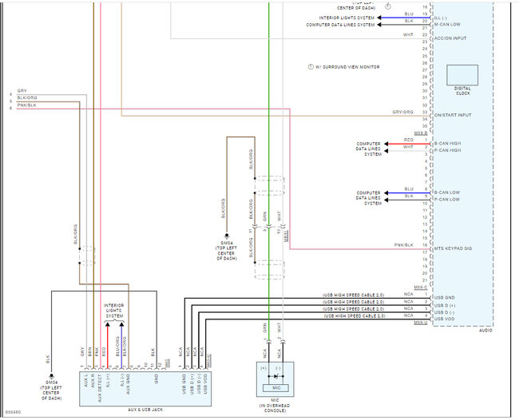
Task: Click INTERIOR LIGHTS SYSTEM beside the ILL (-) wire
Action: click(x=347, y=18)
